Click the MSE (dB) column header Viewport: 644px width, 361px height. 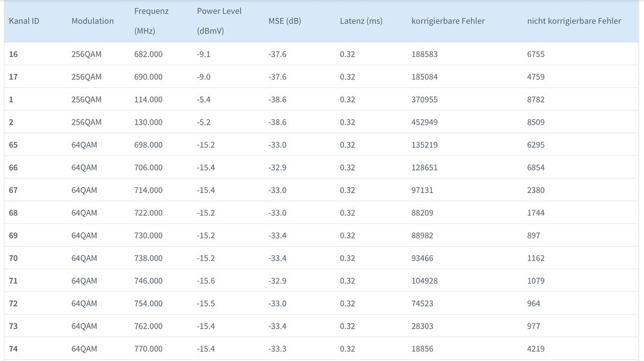(285, 21)
